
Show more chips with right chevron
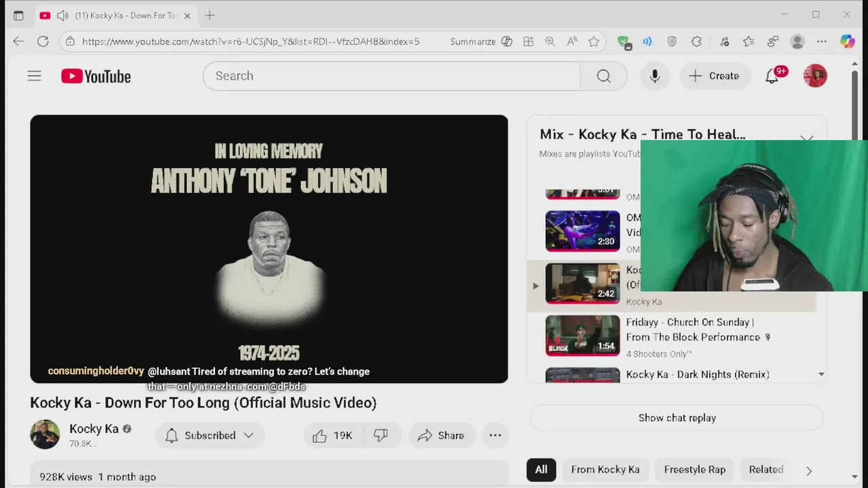point(809,470)
